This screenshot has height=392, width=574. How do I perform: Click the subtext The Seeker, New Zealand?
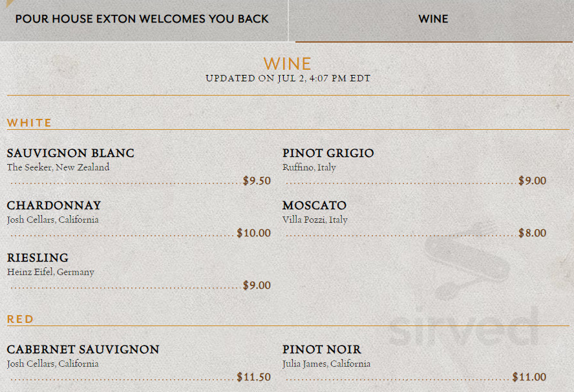[58, 167]
